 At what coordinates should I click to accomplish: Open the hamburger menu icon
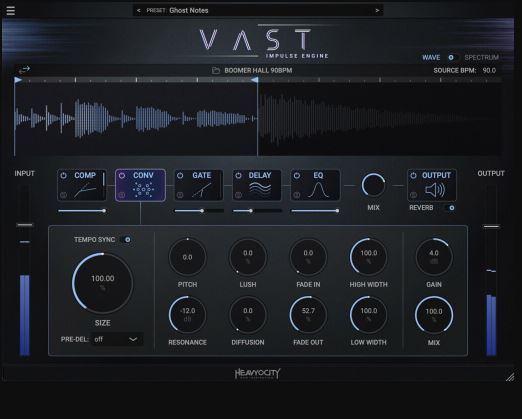pos(10,11)
